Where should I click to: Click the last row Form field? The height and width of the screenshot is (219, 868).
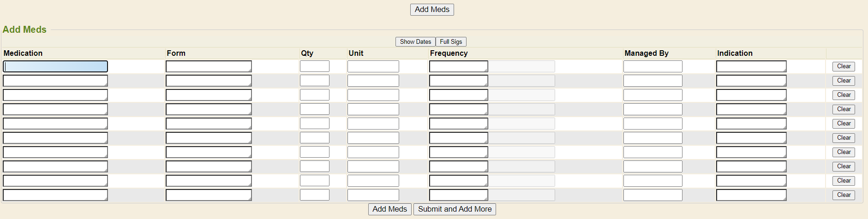tap(209, 195)
